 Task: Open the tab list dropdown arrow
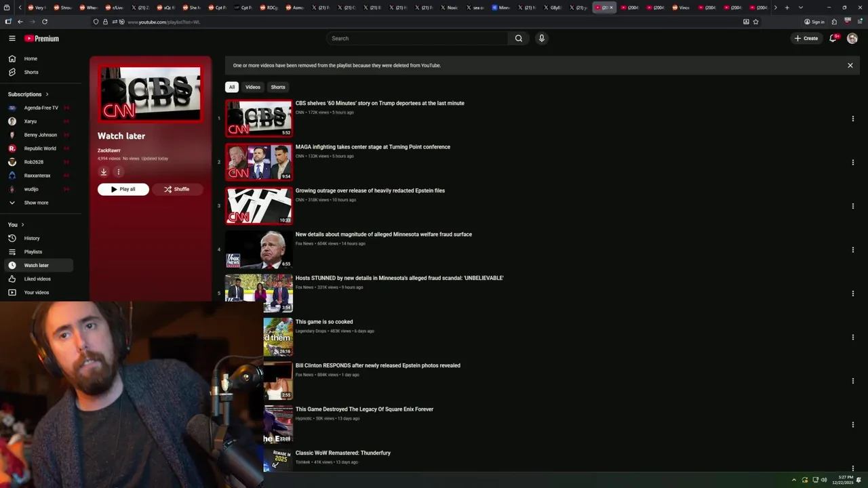pos(801,7)
